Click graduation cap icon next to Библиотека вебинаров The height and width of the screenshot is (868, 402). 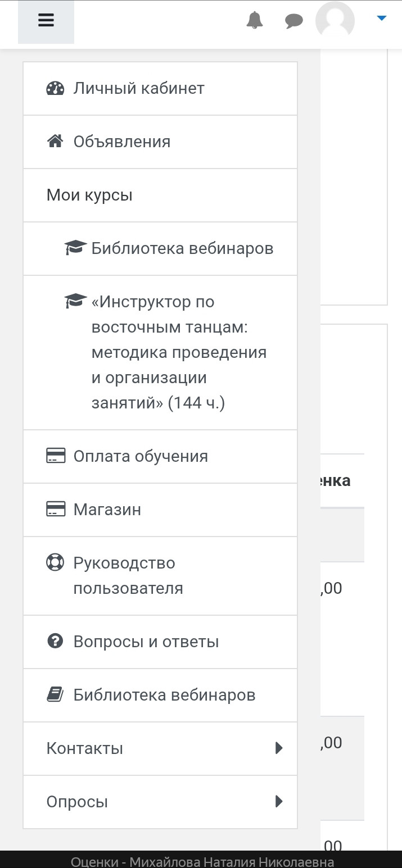point(75,248)
